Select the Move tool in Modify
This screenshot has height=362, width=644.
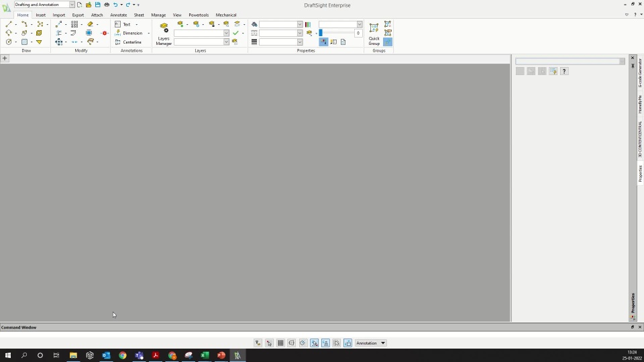coord(59,42)
